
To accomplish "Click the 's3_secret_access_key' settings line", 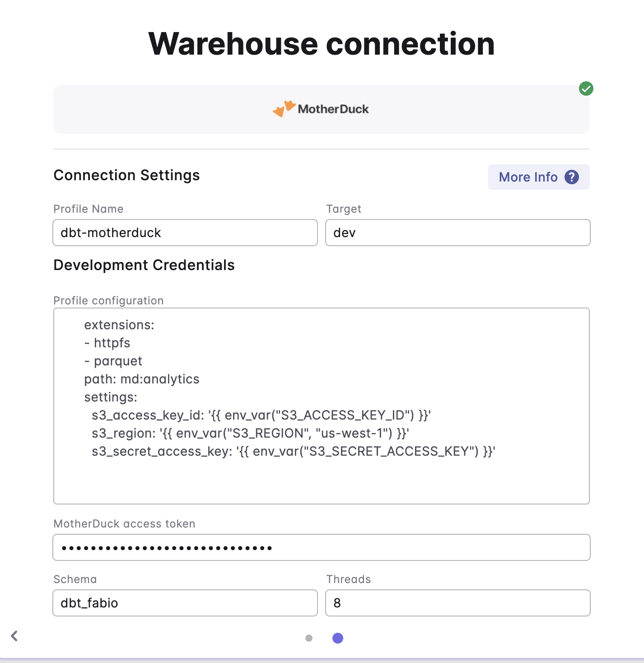I will [294, 451].
